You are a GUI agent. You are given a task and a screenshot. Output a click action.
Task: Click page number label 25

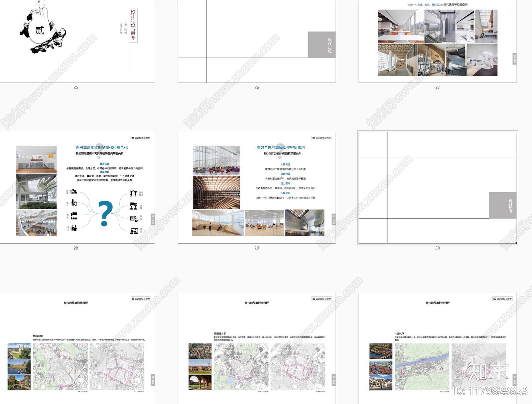pos(76,87)
